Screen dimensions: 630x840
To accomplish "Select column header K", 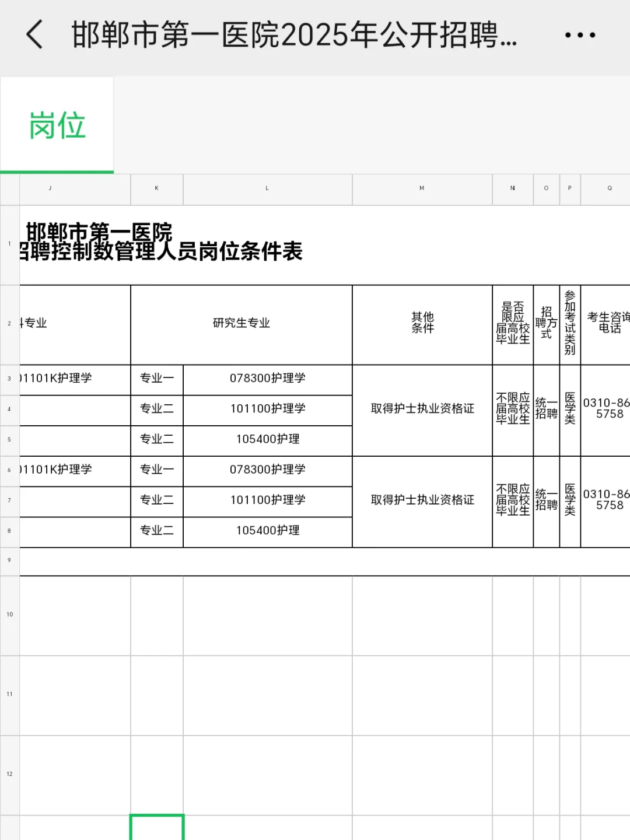I will point(156,189).
